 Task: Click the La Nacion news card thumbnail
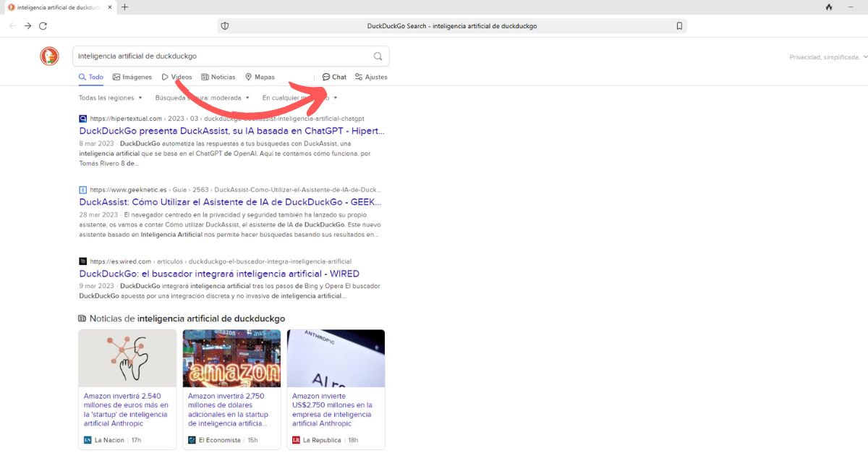click(127, 358)
